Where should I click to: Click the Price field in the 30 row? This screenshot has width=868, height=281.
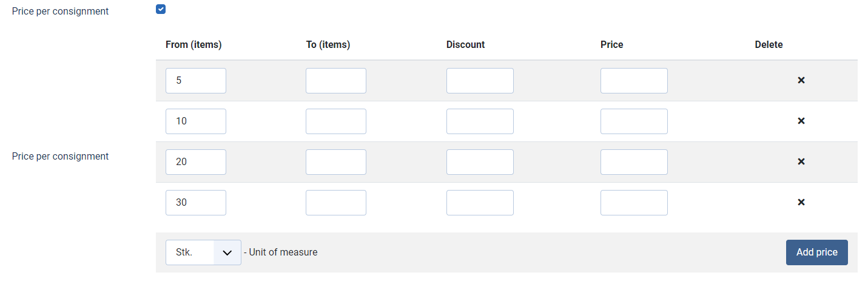tap(634, 203)
